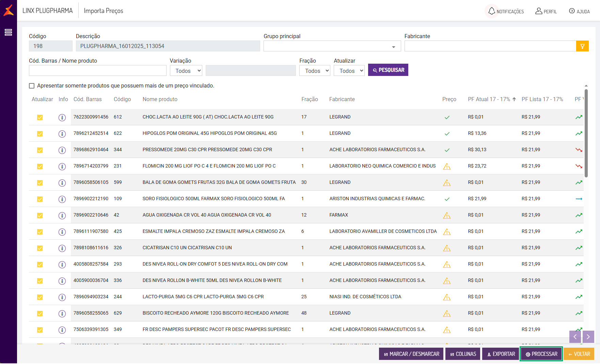Open the Ajuda menu
The height and width of the screenshot is (364, 600).
click(579, 11)
